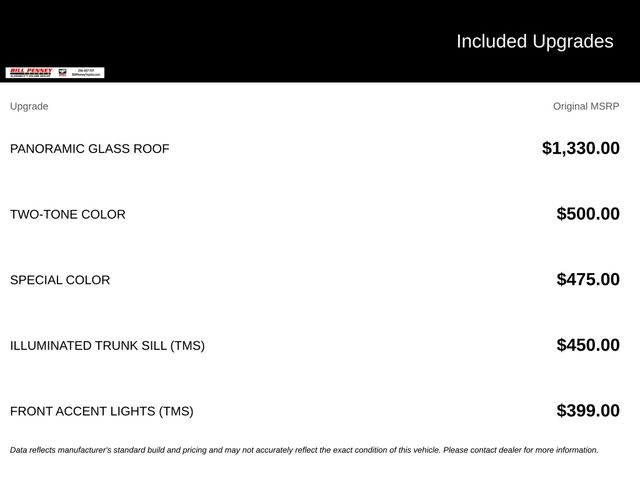This screenshot has width=640, height=480.
Task: Click the Bill Penney dealership logo
Action: coord(55,73)
